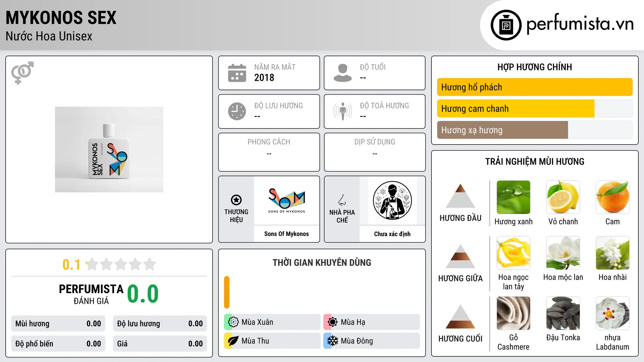Click the Mùa Hạ sun icon

pos(332,322)
